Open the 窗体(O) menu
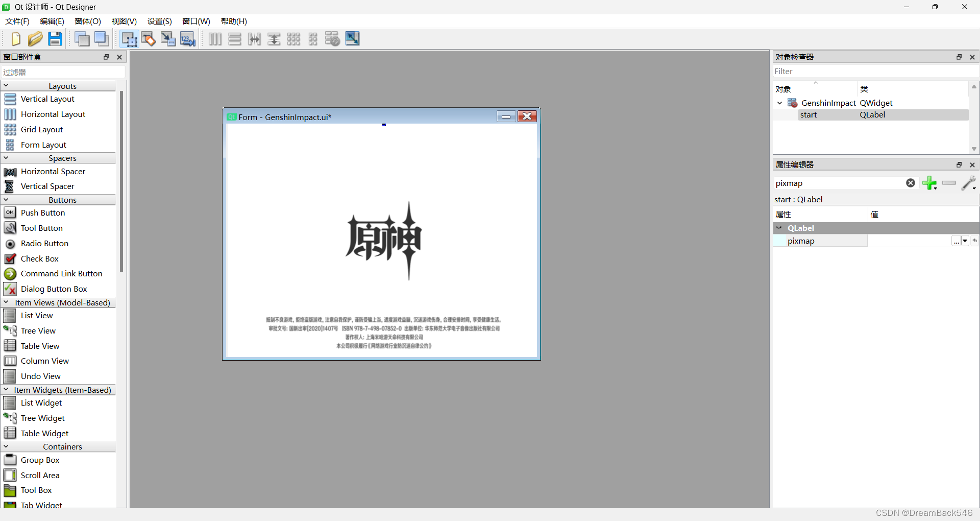Viewport: 980px width, 521px height. [x=88, y=21]
